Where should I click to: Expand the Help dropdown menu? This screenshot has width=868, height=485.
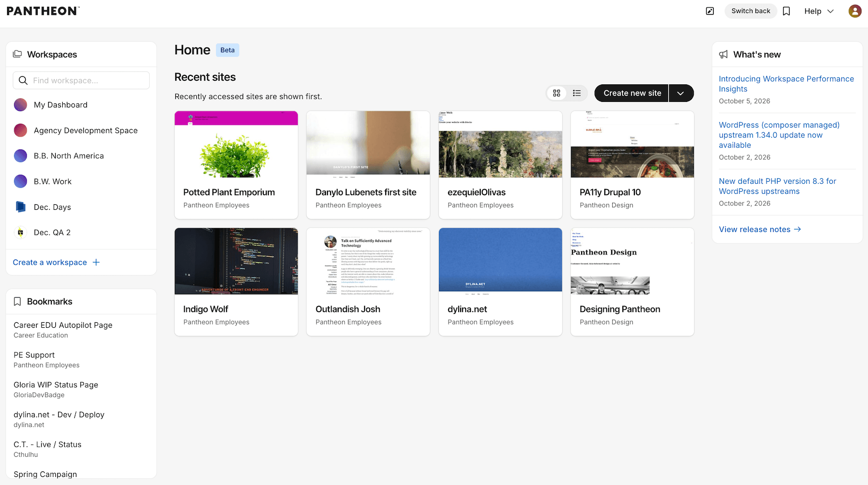click(x=819, y=11)
